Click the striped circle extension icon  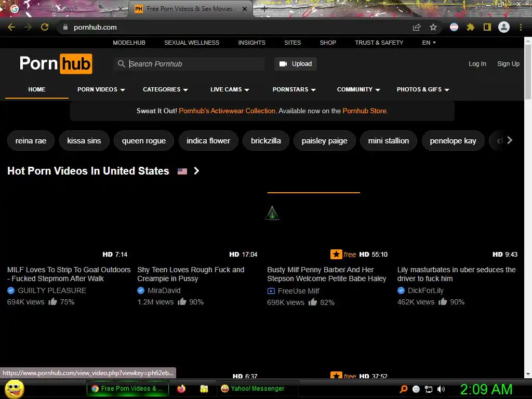pos(454,27)
